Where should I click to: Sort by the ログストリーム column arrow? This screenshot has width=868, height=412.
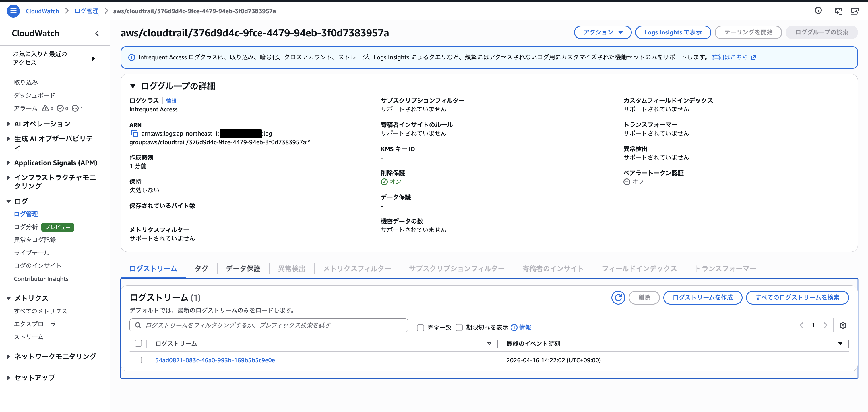[489, 344]
